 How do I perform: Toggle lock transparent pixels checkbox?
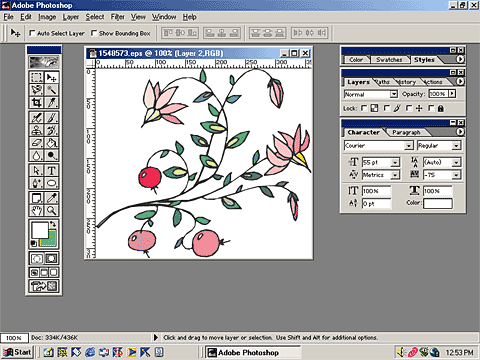[364, 108]
